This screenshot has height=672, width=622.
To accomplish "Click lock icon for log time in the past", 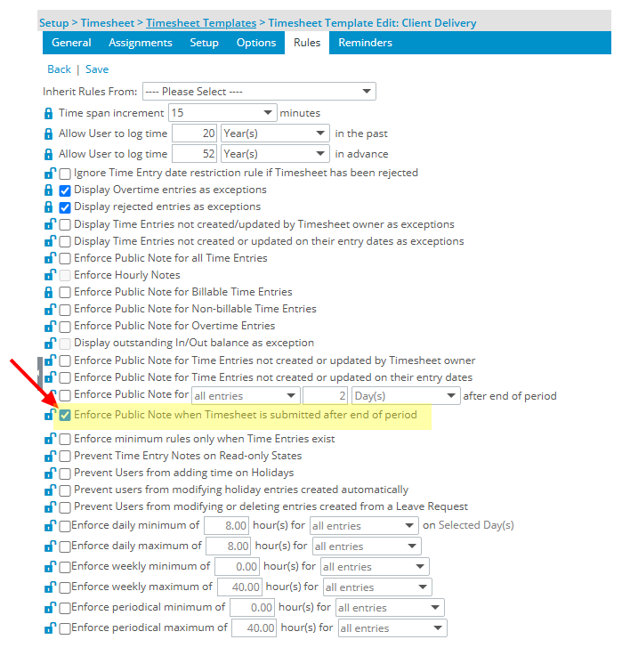I will pyautogui.click(x=49, y=134).
